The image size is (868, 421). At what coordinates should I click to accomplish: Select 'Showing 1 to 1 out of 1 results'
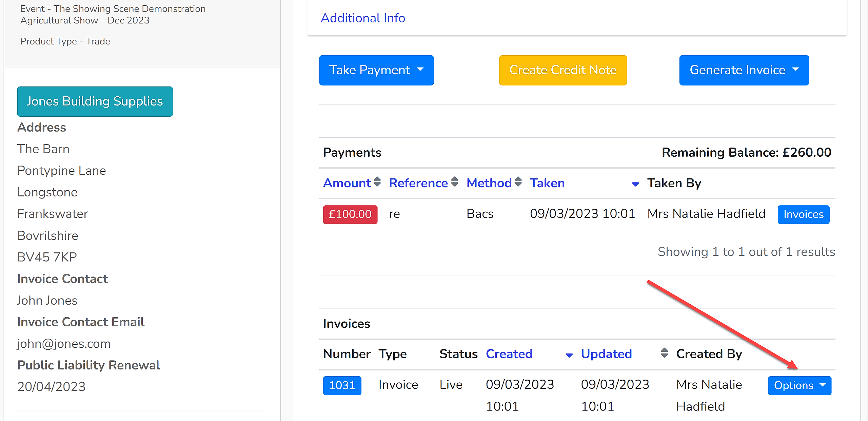tap(746, 252)
